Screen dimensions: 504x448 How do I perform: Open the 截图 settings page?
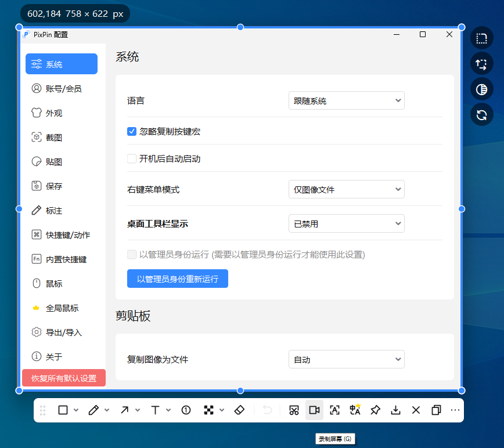[62, 137]
